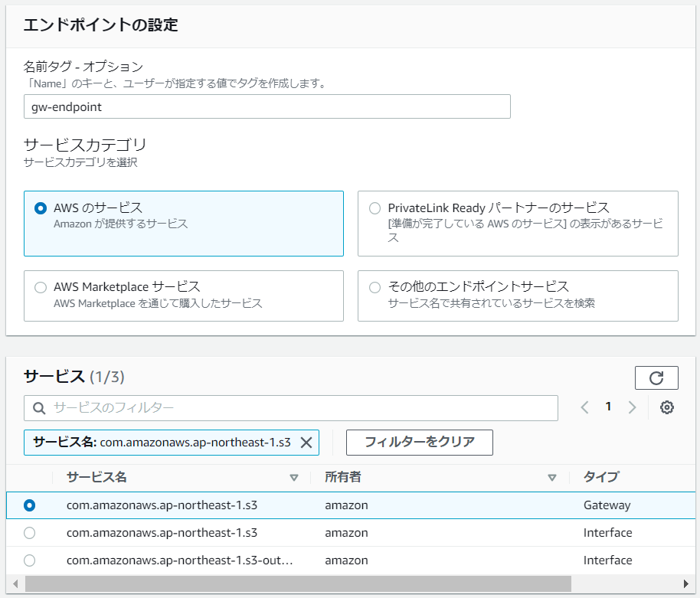Click page number 1 in pagination
Viewport: 700px width, 598px height.
click(x=608, y=407)
